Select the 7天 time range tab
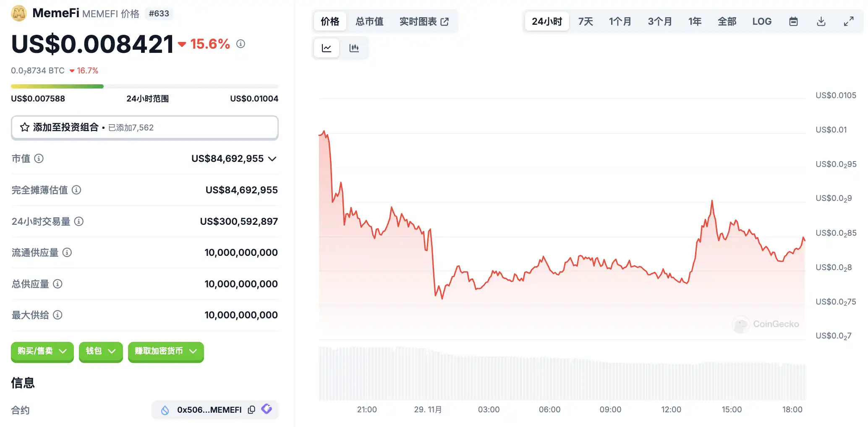Screen dimensions: 868x427 coord(586,21)
